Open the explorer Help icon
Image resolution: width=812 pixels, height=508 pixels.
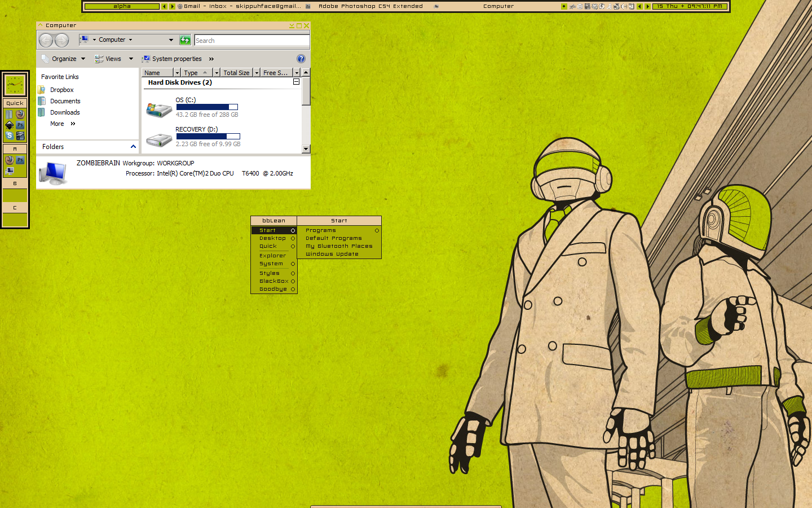[301, 59]
